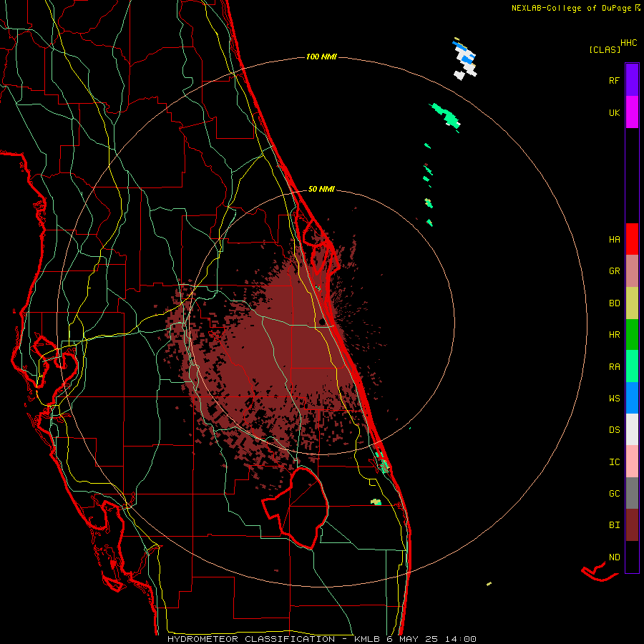The width and height of the screenshot is (644, 644).
Task: Click the red outlined Lake Okeechobee shape
Action: pos(296,507)
